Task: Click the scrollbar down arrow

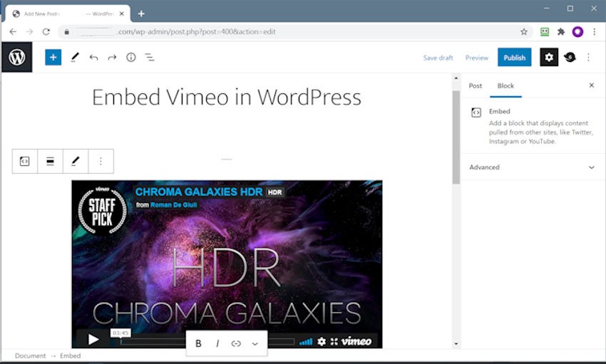Action: pos(456,344)
